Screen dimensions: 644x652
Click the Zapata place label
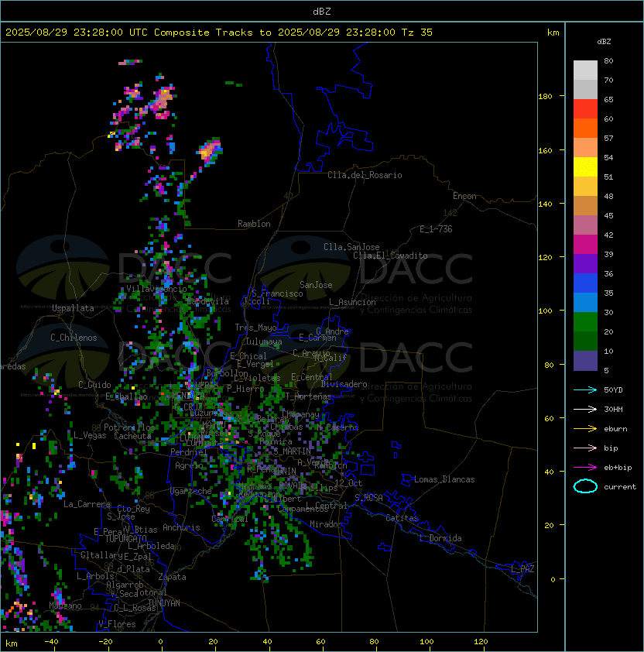click(x=172, y=577)
